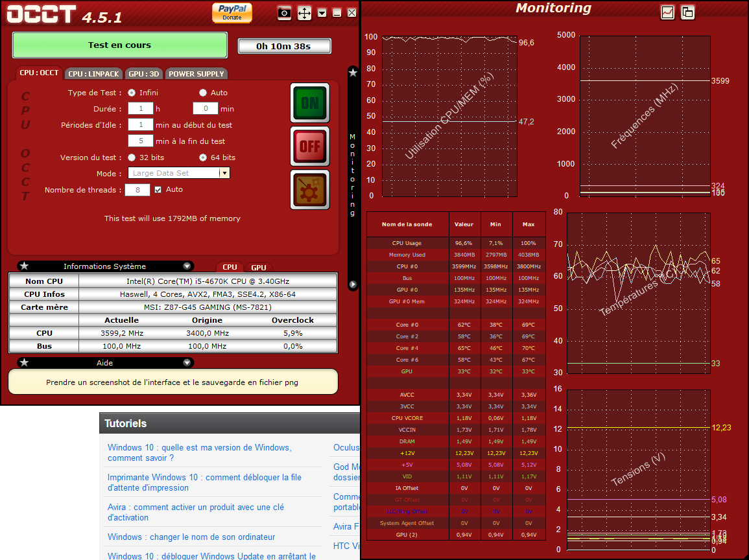
Task: Click the Max column header in the probe table
Action: 529,224
